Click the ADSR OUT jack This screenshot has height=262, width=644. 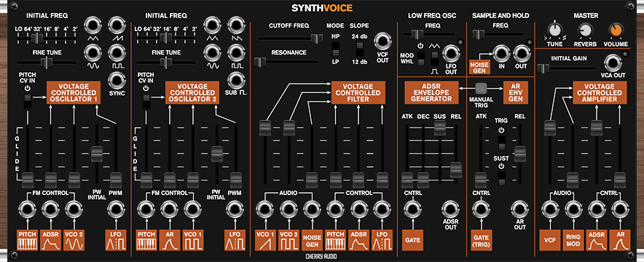pyautogui.click(x=450, y=210)
